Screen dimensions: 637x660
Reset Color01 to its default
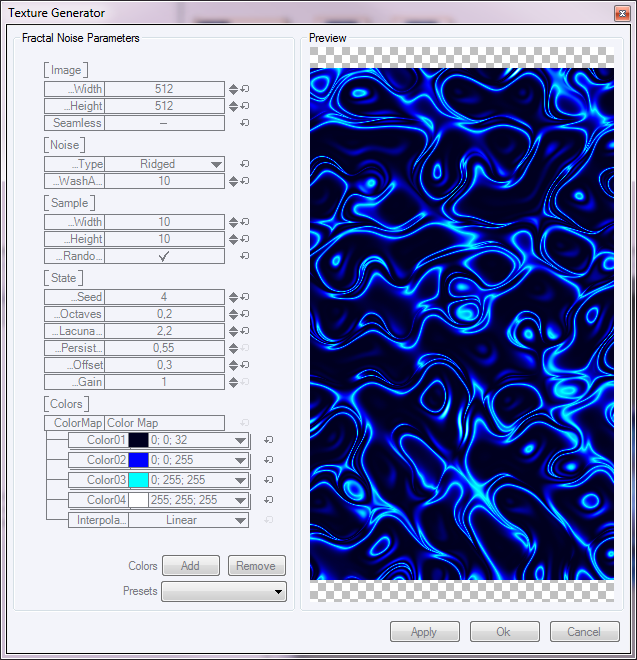[x=268, y=440]
